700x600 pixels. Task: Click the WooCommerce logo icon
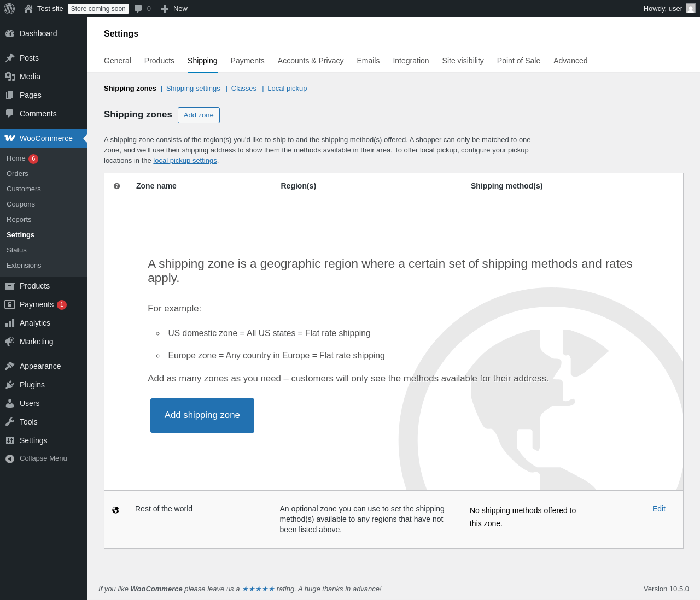click(10, 138)
